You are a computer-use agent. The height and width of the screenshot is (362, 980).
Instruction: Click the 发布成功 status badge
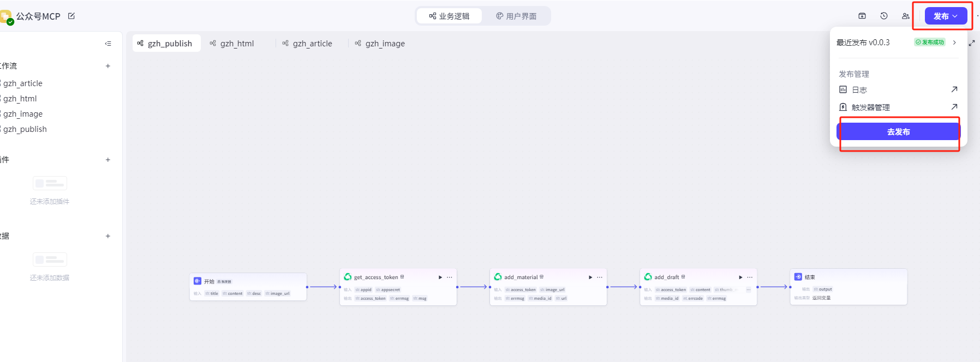coord(930,43)
